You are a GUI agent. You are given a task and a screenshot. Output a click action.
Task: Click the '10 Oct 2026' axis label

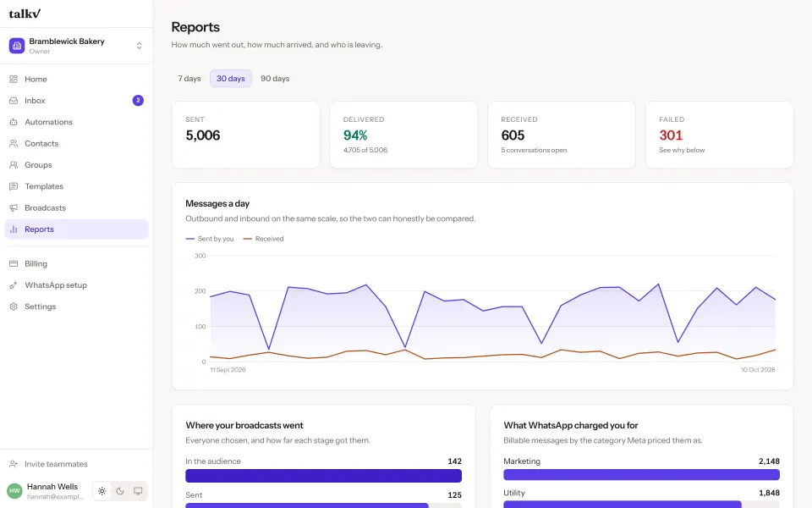point(758,370)
